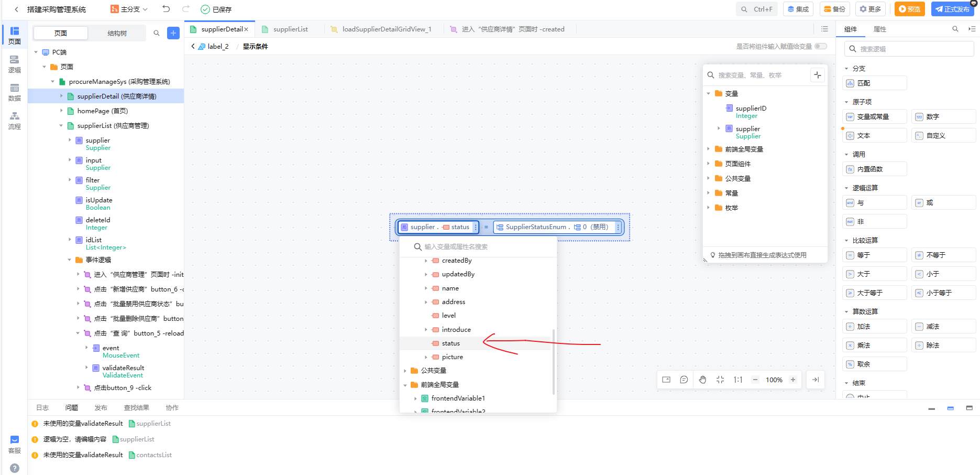
Task: Collapse the 比较运算 component group
Action: pos(846,241)
